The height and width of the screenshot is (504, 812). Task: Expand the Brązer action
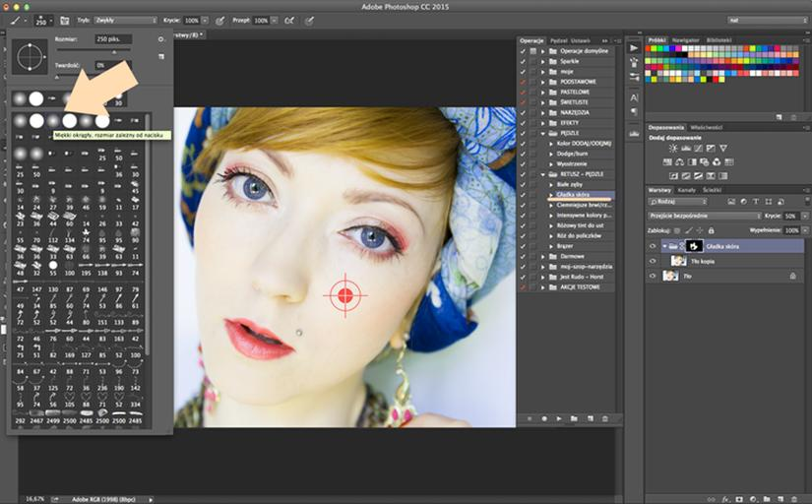[551, 246]
